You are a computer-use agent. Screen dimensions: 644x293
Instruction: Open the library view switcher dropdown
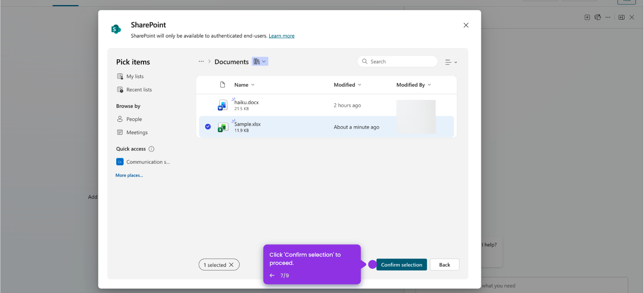pos(260,61)
